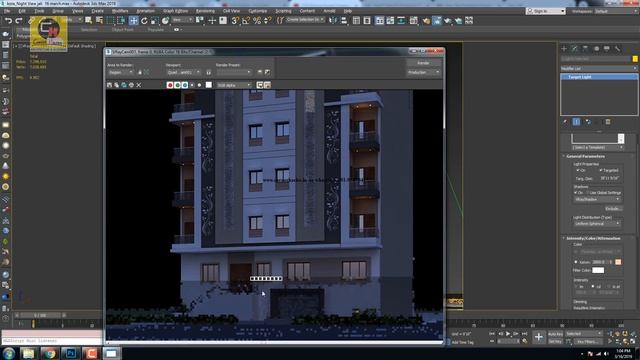Clear the render frame with X icon
640x360 pixels.
139,85
